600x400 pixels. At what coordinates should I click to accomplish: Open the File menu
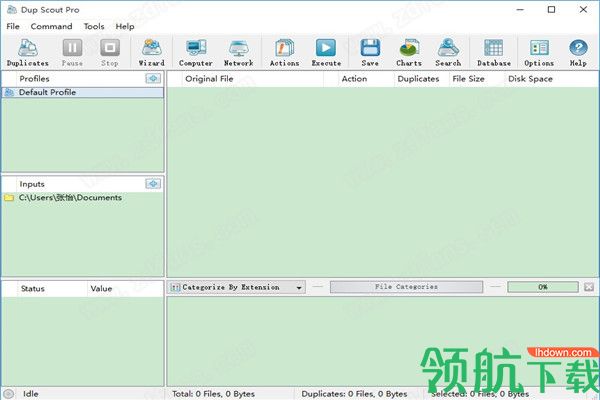click(x=13, y=26)
